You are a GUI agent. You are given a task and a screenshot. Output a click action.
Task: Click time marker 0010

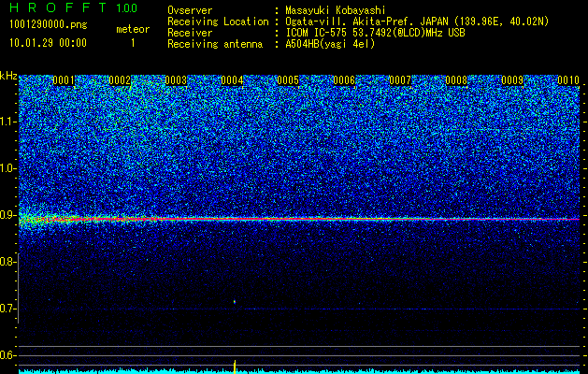568,80
